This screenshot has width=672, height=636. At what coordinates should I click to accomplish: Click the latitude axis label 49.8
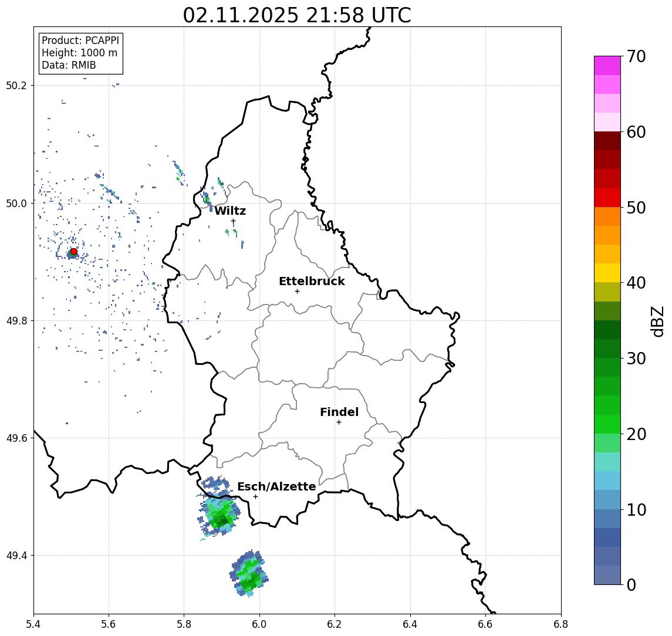pos(16,320)
